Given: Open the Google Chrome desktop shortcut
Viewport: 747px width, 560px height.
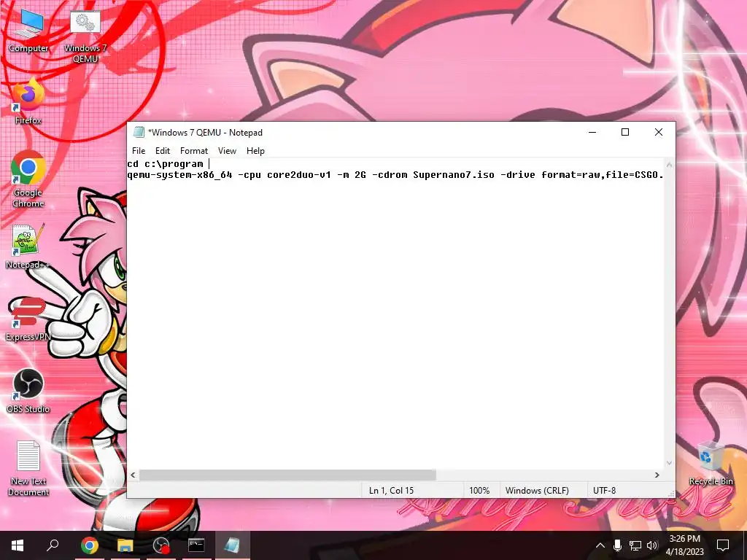Looking at the screenshot, I should 28,179.
